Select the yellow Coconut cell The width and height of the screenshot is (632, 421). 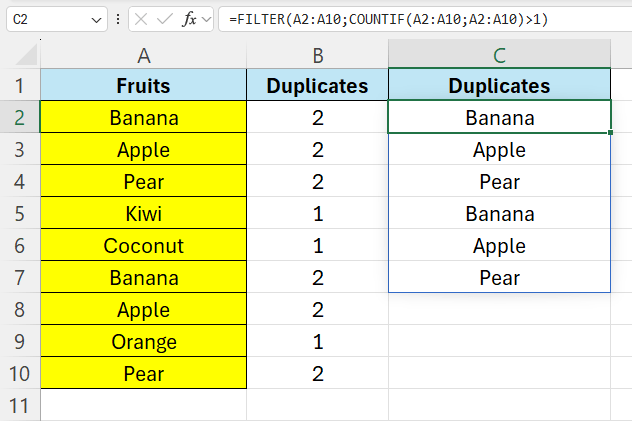click(143, 246)
